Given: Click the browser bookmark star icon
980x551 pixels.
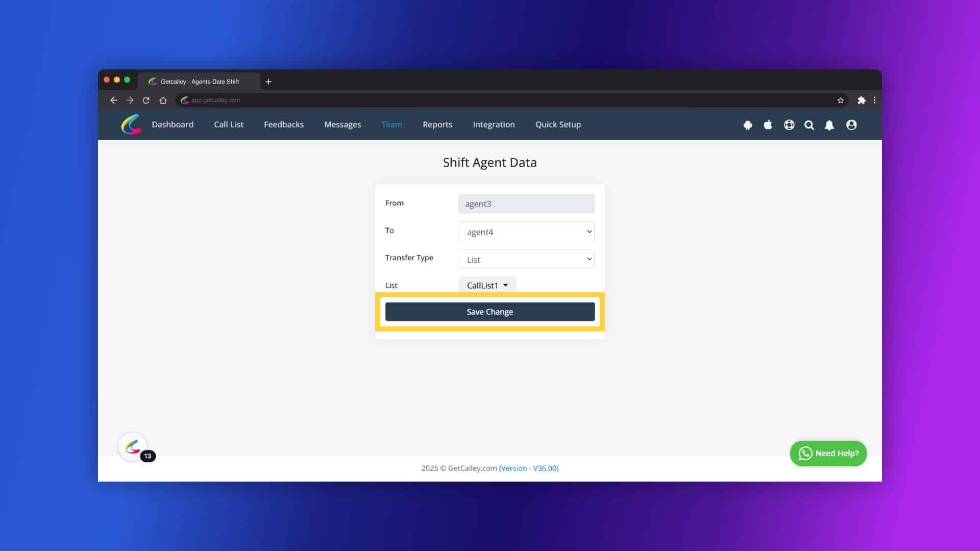Looking at the screenshot, I should pos(841,100).
